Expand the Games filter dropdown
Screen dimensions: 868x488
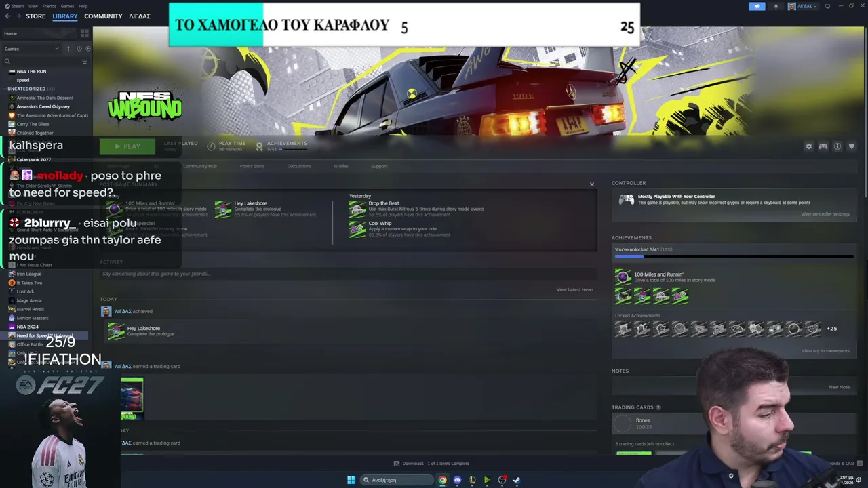click(31, 49)
